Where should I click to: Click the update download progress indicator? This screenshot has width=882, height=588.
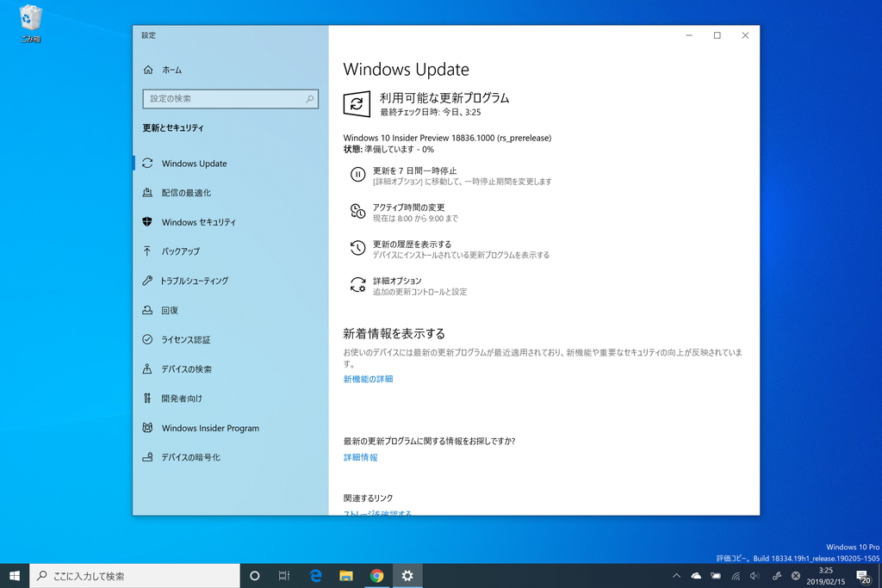point(386,149)
